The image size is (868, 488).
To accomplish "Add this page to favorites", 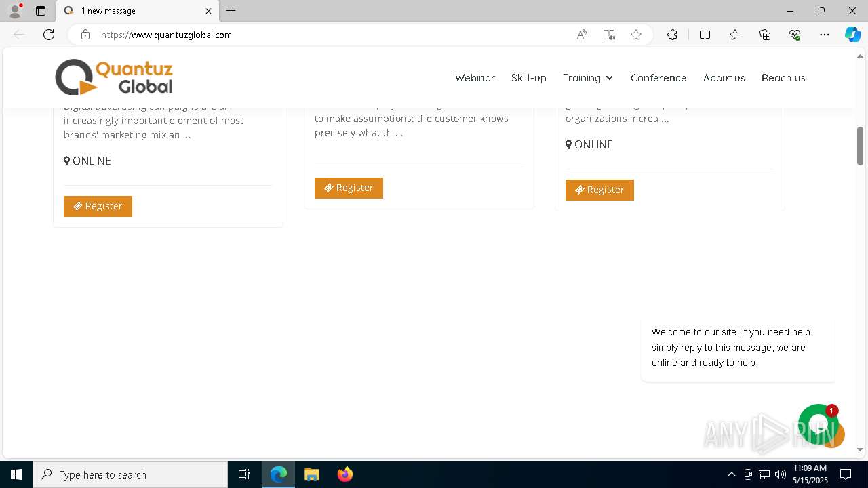I will coord(636,35).
